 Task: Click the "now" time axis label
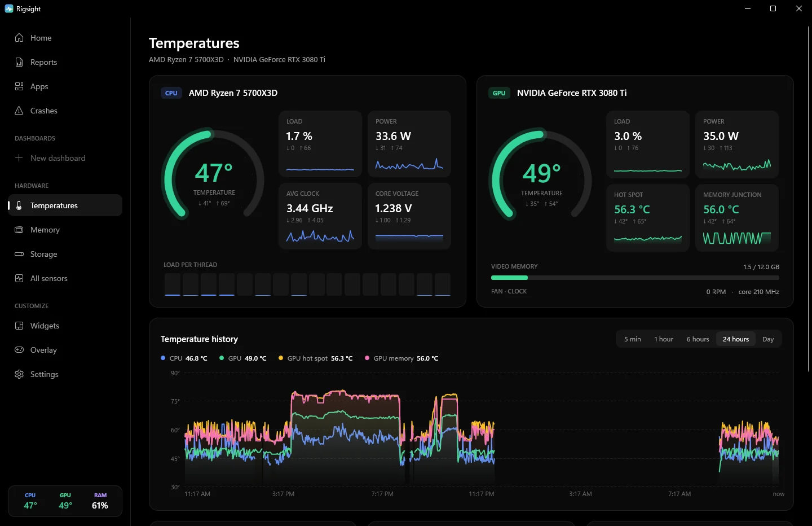pos(779,494)
